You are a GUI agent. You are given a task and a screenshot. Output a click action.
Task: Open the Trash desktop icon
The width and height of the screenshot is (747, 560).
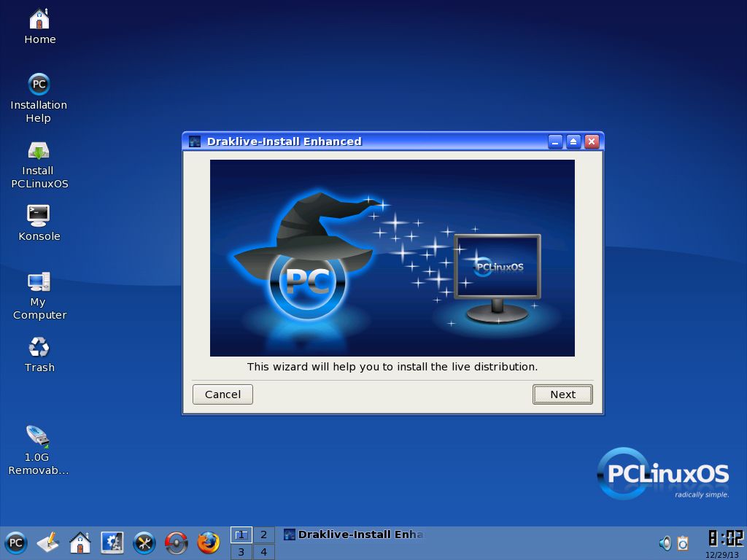click(x=39, y=354)
